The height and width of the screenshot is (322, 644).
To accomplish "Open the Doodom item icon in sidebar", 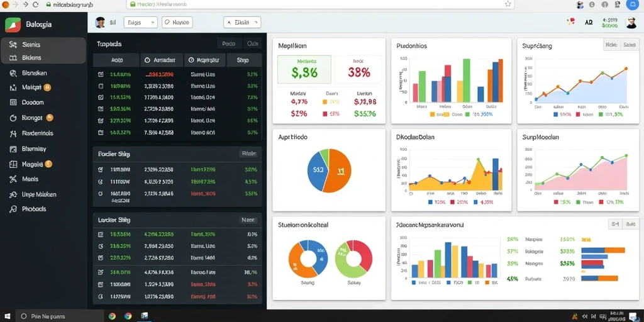I will point(13,103).
